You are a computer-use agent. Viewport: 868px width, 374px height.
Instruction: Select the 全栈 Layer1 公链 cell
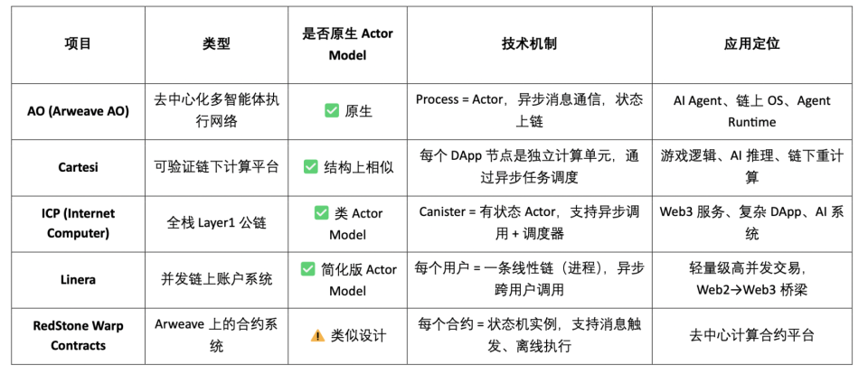click(x=216, y=223)
